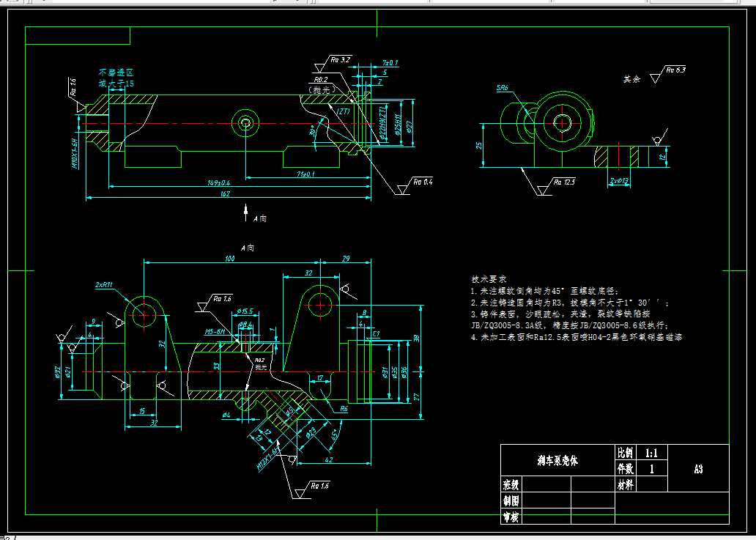Click the 刹车泵壳体 title block name
756x540 pixels.
[557, 461]
